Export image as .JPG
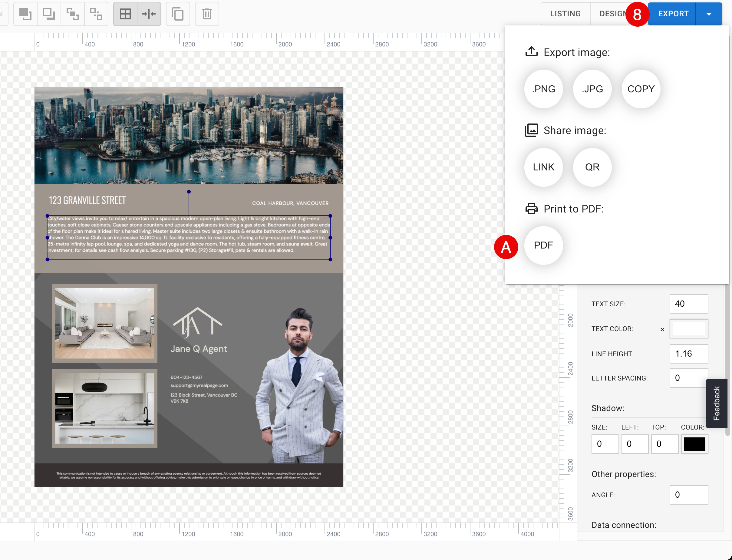The height and width of the screenshot is (560, 732). tap(592, 89)
